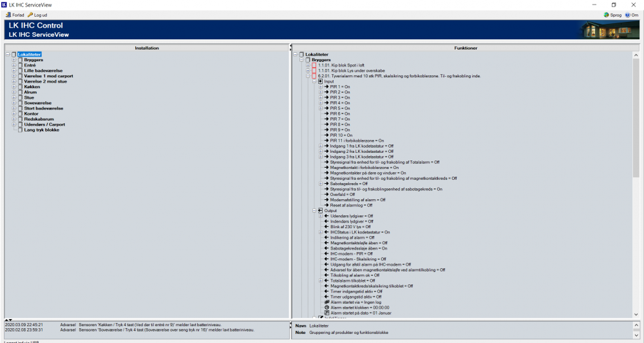
Task: Expand the Entré location node
Action: point(14,65)
